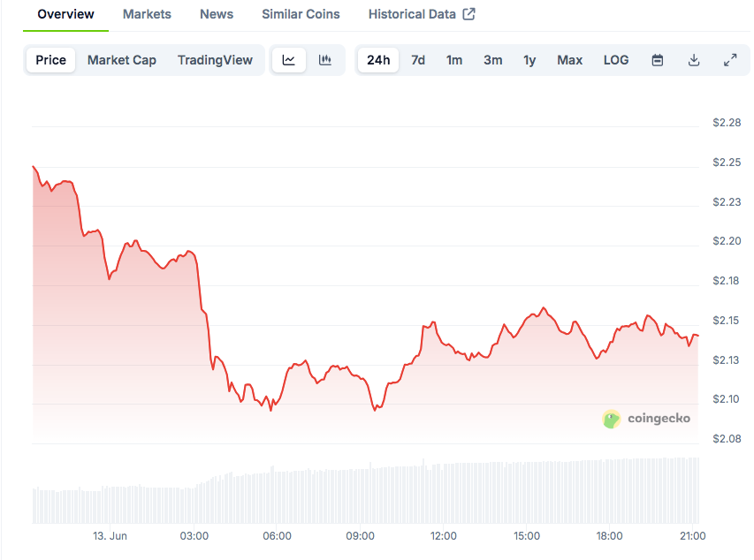Toggle the LOG scale option
The height and width of the screenshot is (560, 754).
coord(616,60)
